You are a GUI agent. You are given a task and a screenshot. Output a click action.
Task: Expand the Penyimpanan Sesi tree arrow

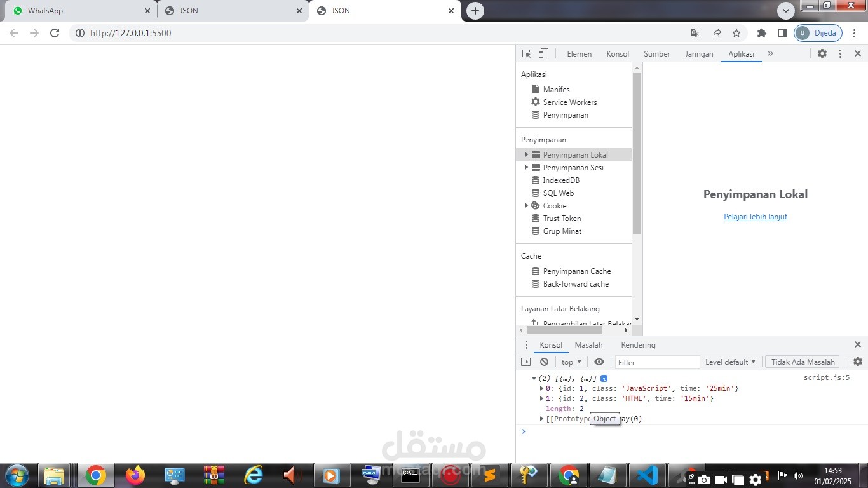coord(526,168)
